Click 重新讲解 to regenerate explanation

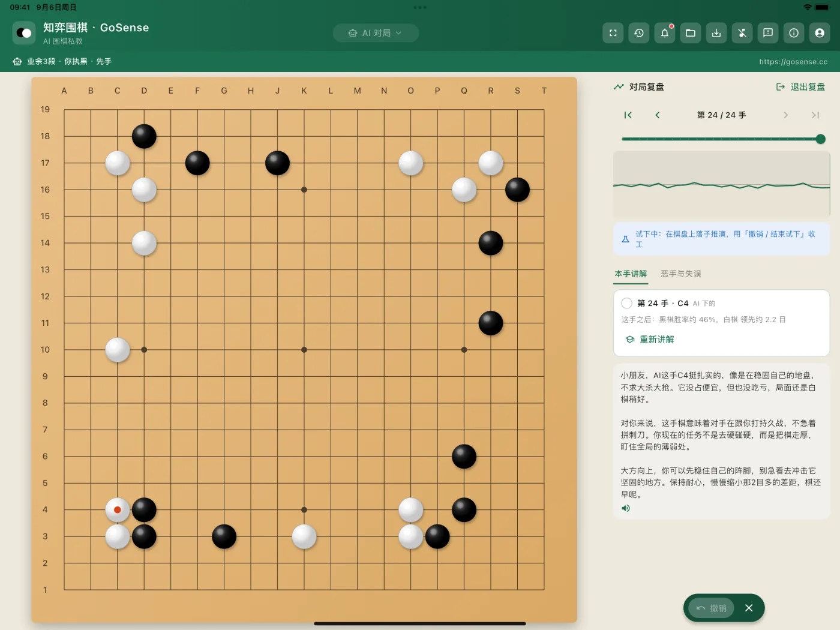[650, 340]
